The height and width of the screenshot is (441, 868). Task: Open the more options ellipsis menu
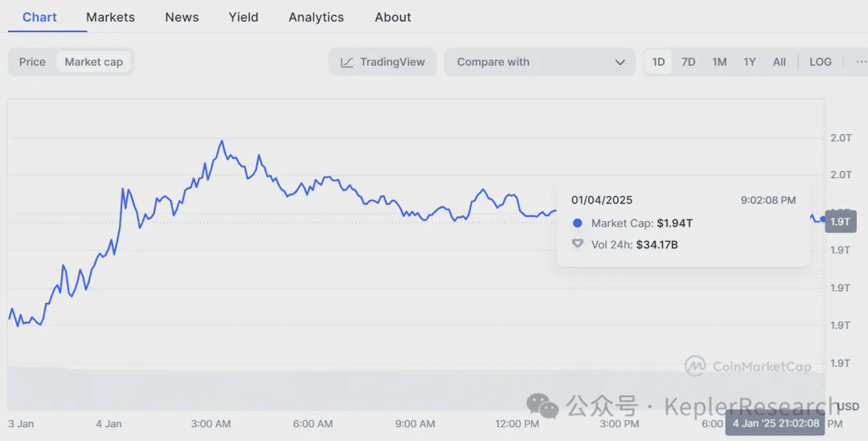pos(860,62)
